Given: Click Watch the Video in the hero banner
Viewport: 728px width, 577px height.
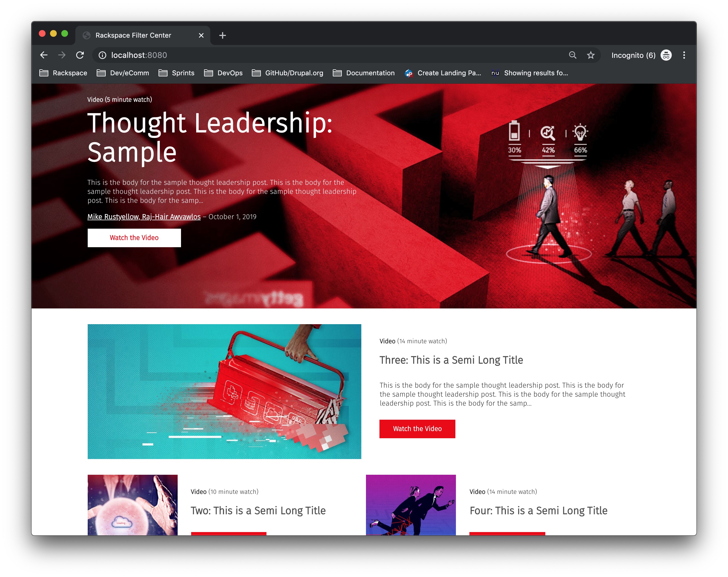Looking at the screenshot, I should (134, 238).
